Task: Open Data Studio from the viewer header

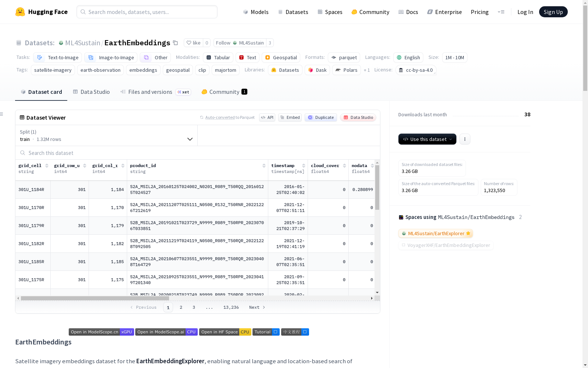Action: 358,117
